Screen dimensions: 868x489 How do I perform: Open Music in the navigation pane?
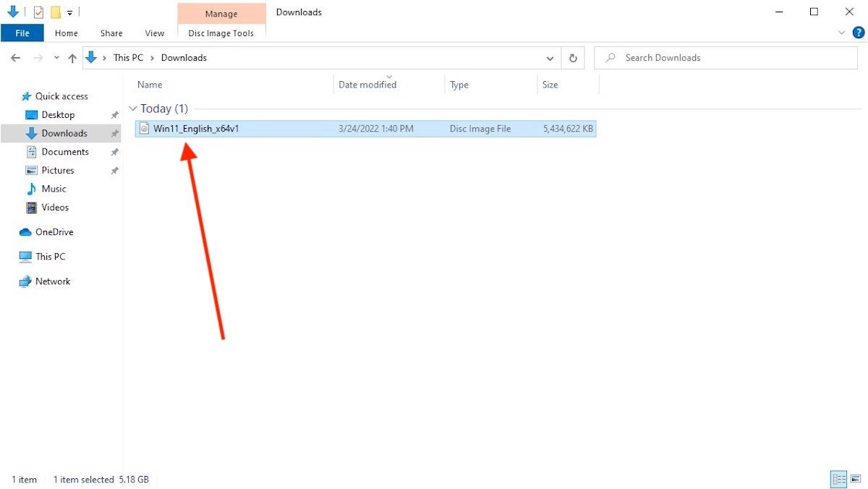[x=54, y=189]
